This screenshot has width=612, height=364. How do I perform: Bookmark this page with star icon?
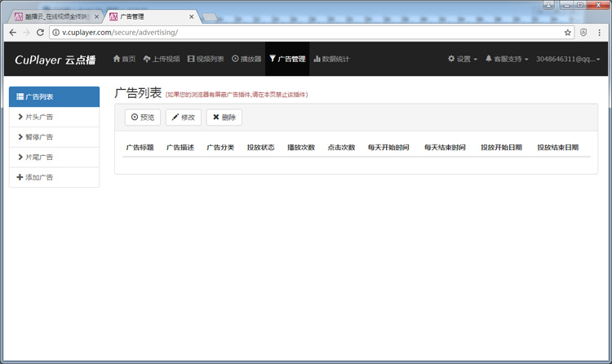pos(568,33)
